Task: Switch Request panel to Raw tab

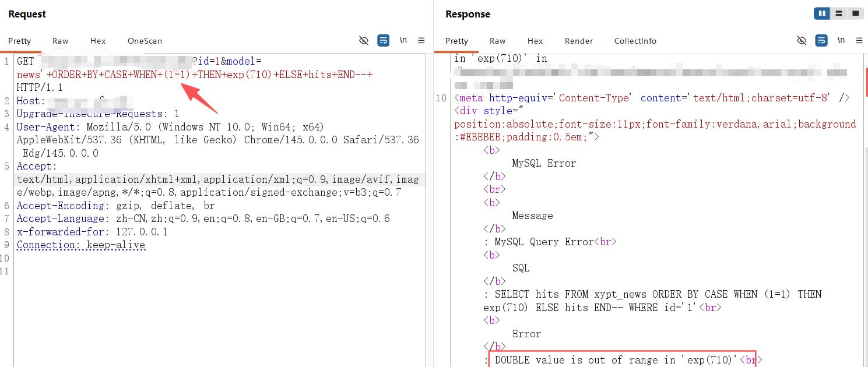Action: (60, 41)
